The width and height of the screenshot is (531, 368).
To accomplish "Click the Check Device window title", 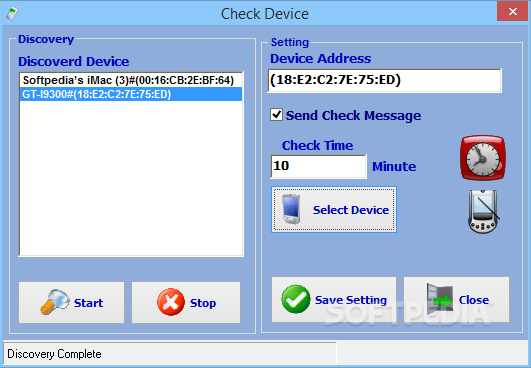I will [265, 14].
